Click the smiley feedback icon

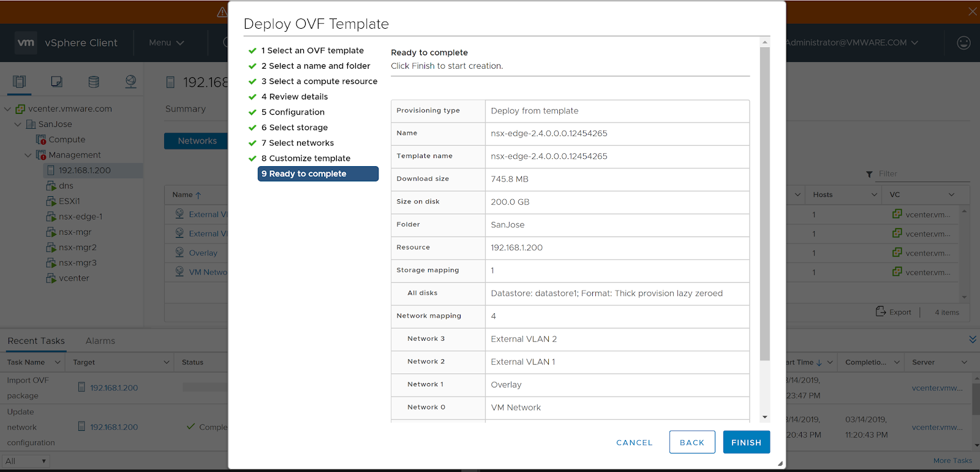tap(963, 42)
